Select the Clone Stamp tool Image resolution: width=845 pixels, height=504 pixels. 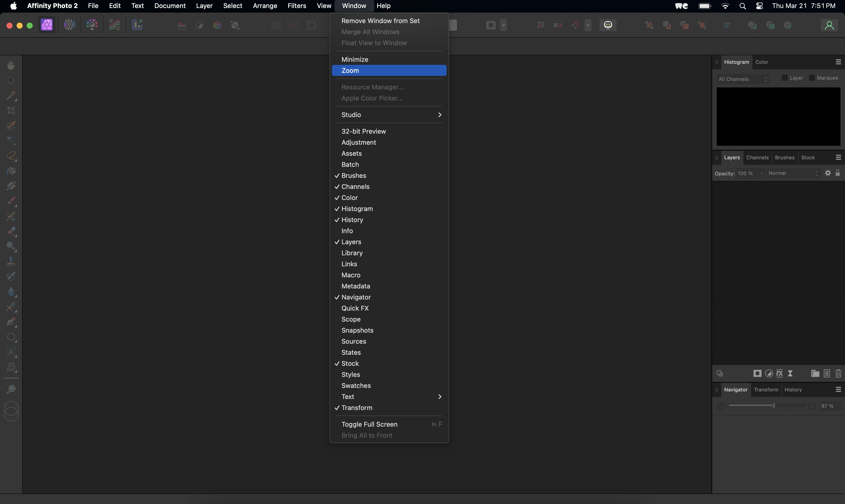click(x=11, y=261)
